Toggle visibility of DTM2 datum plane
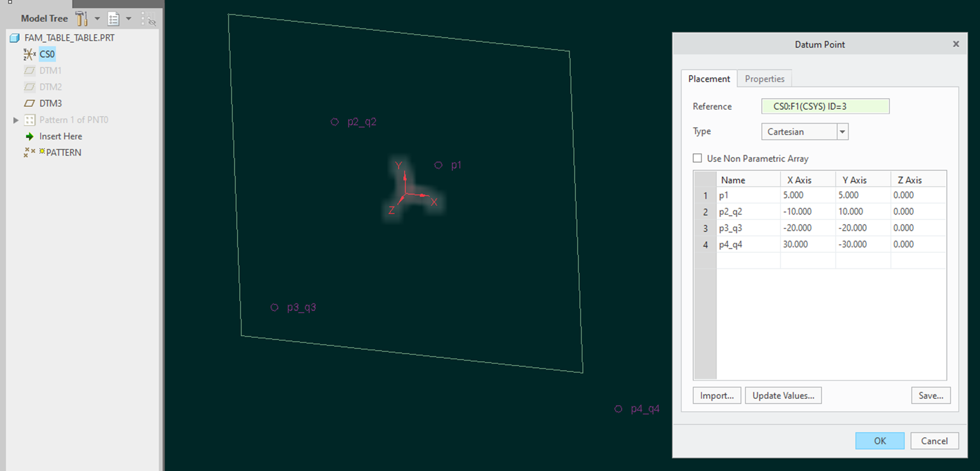 pyautogui.click(x=29, y=87)
